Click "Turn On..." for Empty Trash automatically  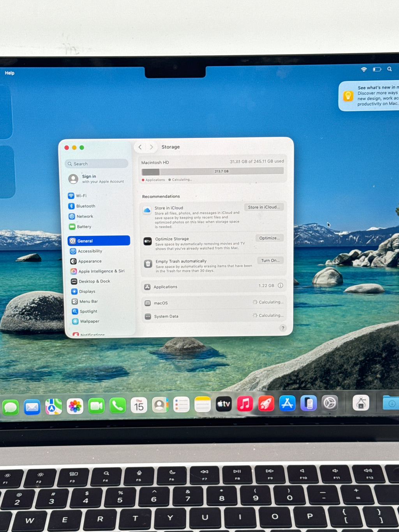270,260
